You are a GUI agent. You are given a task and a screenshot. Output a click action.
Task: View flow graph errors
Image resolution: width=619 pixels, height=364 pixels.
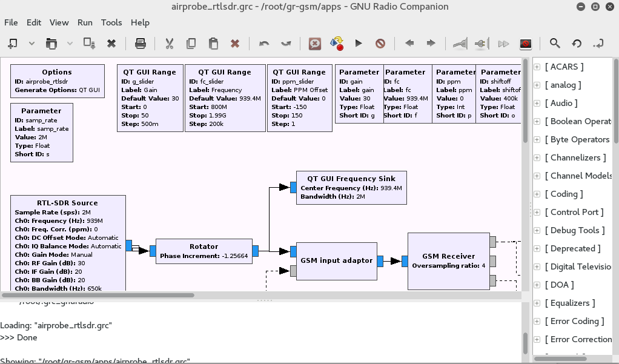click(x=314, y=44)
